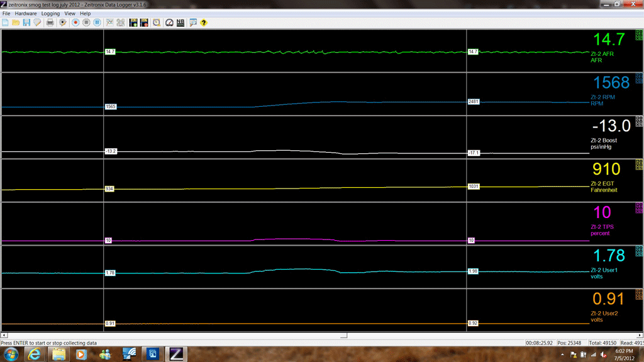Click the Zt-2 AFR channel label
This screenshot has width=644, height=362.
(x=602, y=54)
